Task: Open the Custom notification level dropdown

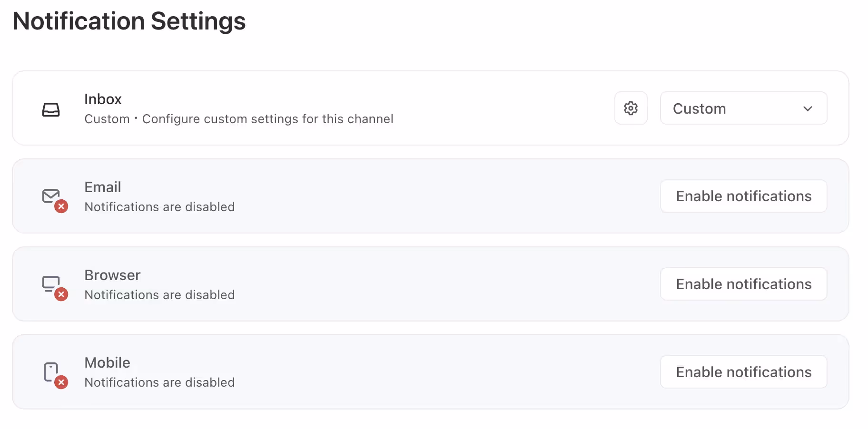Action: (x=743, y=108)
